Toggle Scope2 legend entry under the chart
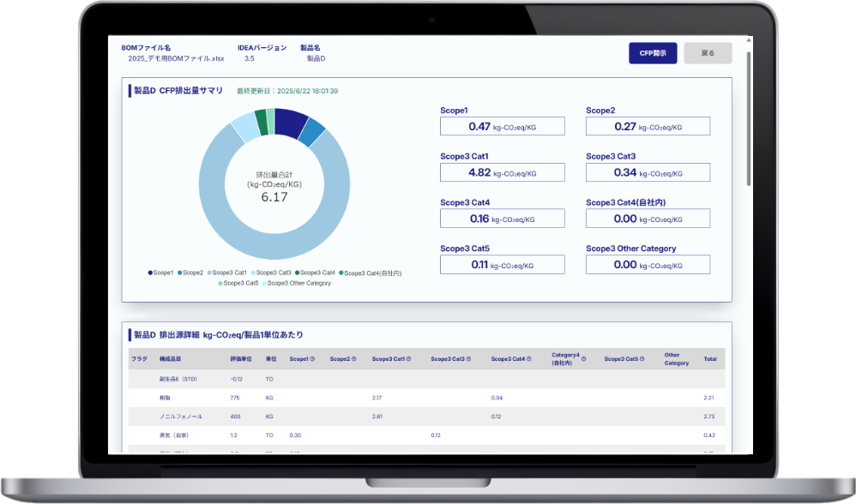This screenshot has height=504, width=856. (190, 273)
